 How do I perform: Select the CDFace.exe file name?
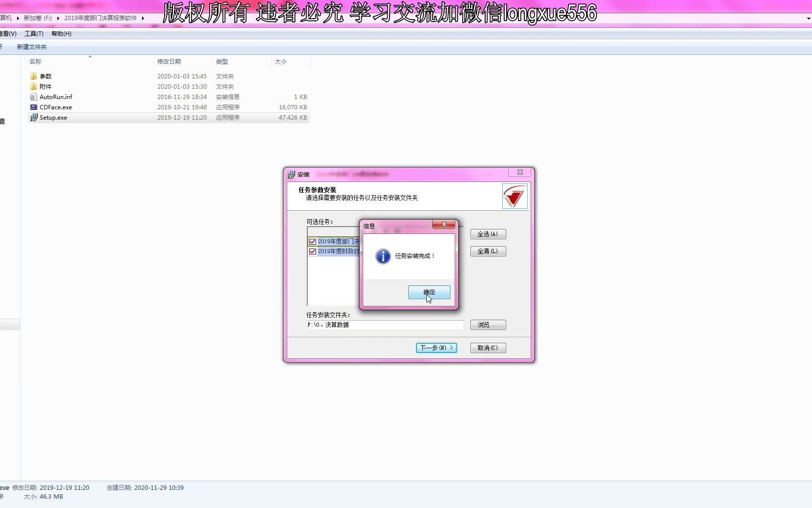[56, 107]
